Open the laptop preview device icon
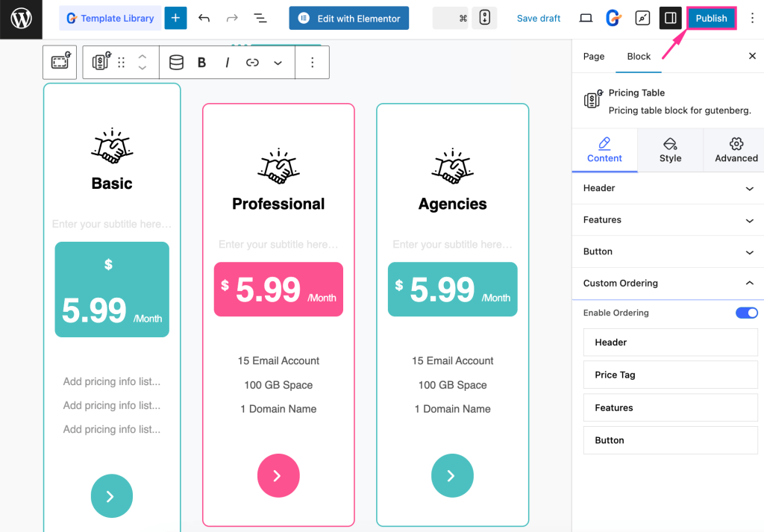Screen dimensions: 764x532 pos(586,19)
